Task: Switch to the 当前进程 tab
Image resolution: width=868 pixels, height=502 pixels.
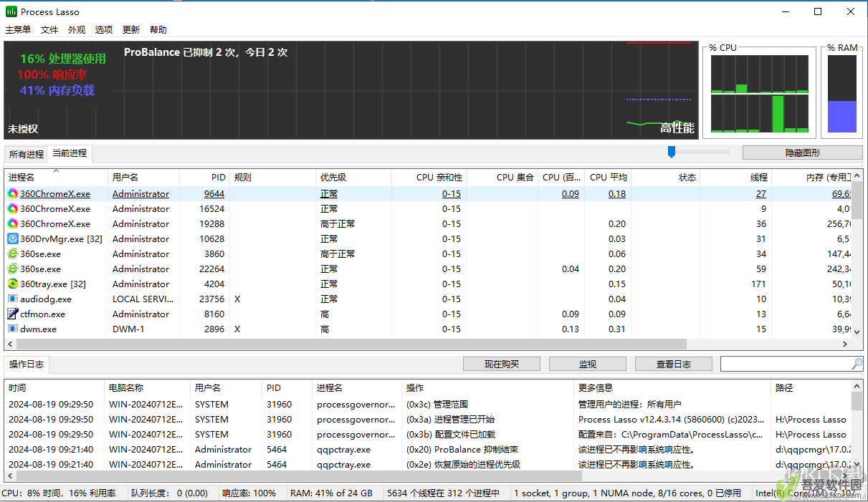Action: [70, 153]
